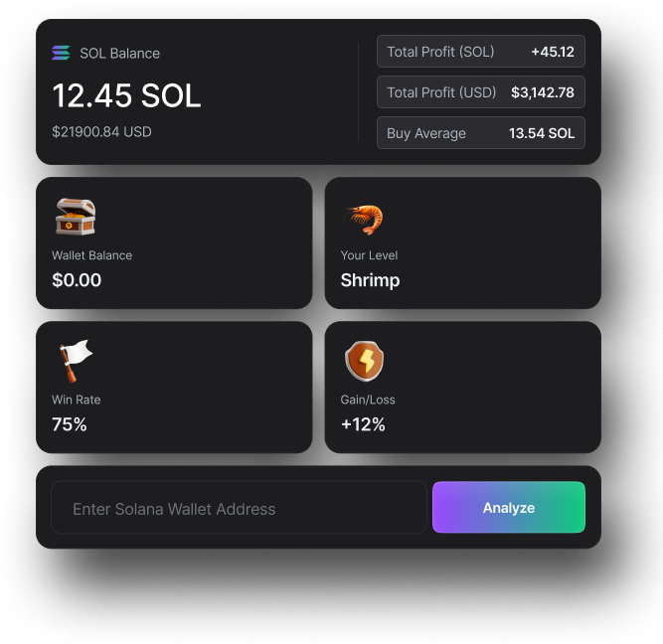Select the Total Profit (SOL) row
Screen dimensions: 663x644
481,51
